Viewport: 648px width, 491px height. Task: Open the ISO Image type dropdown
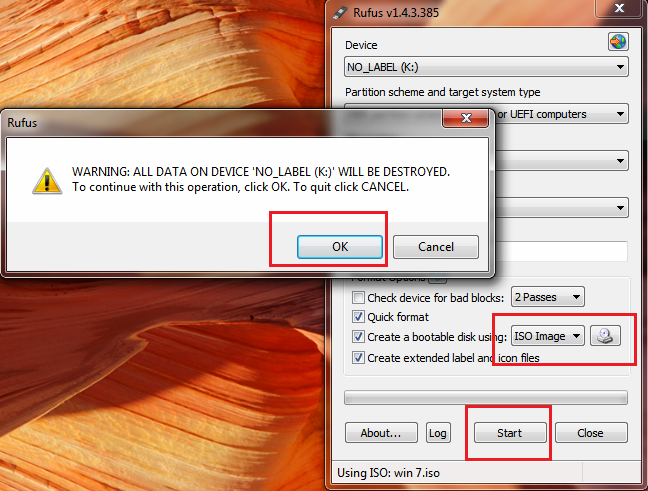548,336
